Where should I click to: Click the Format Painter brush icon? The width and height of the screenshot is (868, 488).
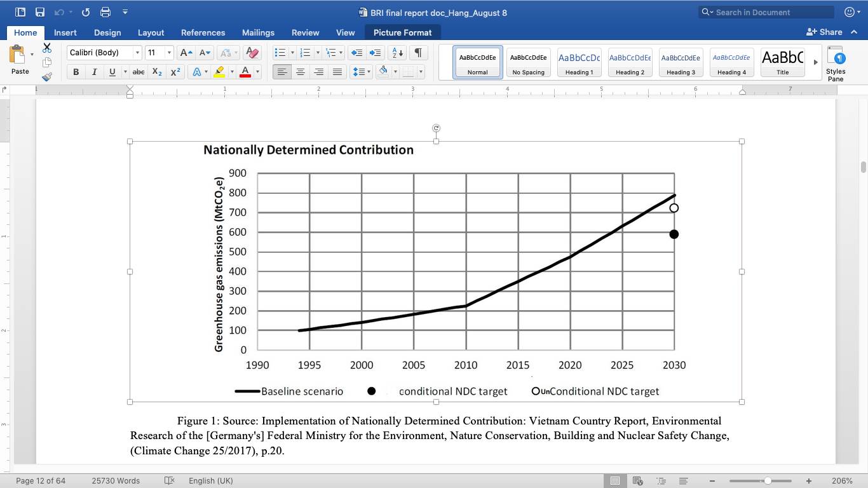click(47, 77)
